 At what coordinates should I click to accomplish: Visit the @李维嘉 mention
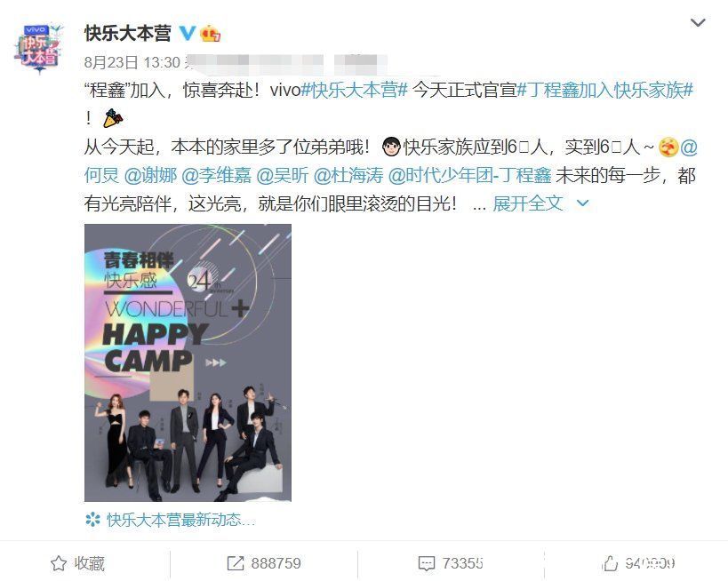216,175
